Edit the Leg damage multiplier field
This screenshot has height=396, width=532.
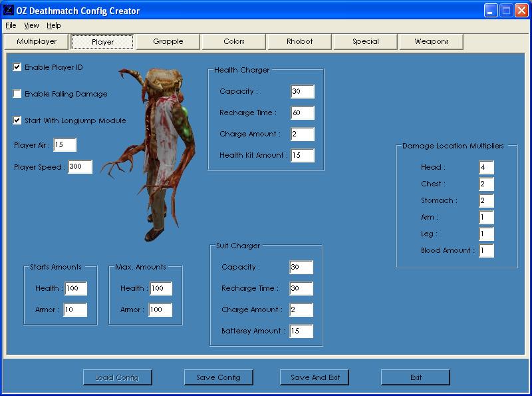pos(486,234)
